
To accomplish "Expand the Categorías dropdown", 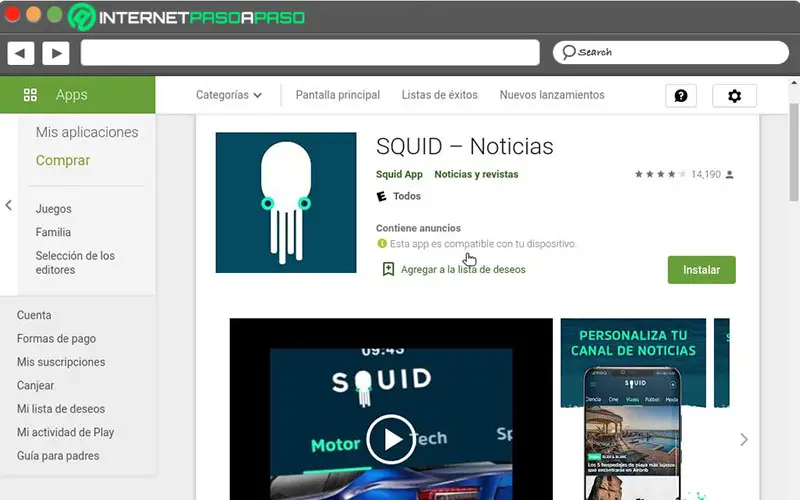I will click(x=229, y=95).
